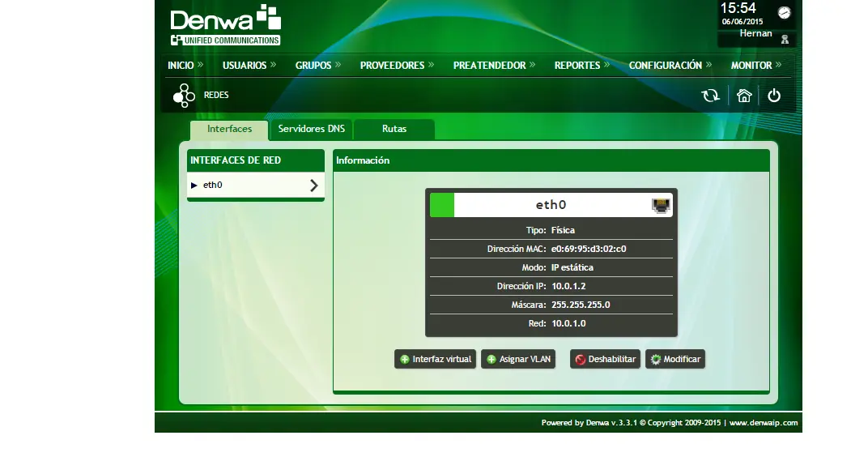Image resolution: width=868 pixels, height=461 pixels.
Task: Click the REDES section title
Action: click(x=216, y=96)
